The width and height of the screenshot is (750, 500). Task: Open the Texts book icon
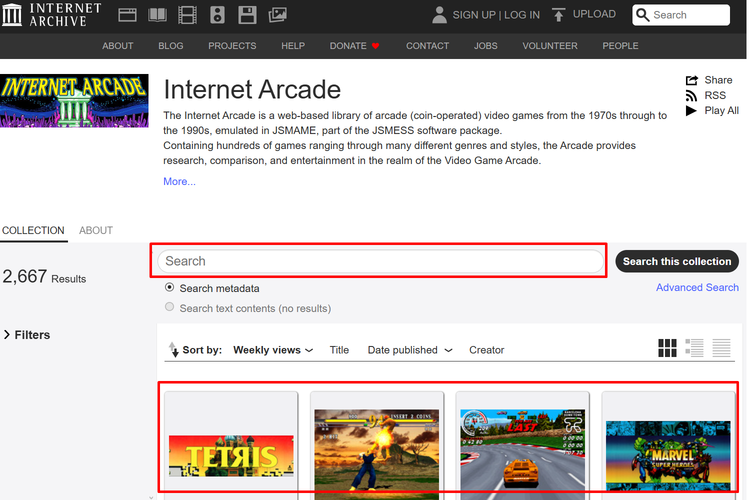coord(157,15)
